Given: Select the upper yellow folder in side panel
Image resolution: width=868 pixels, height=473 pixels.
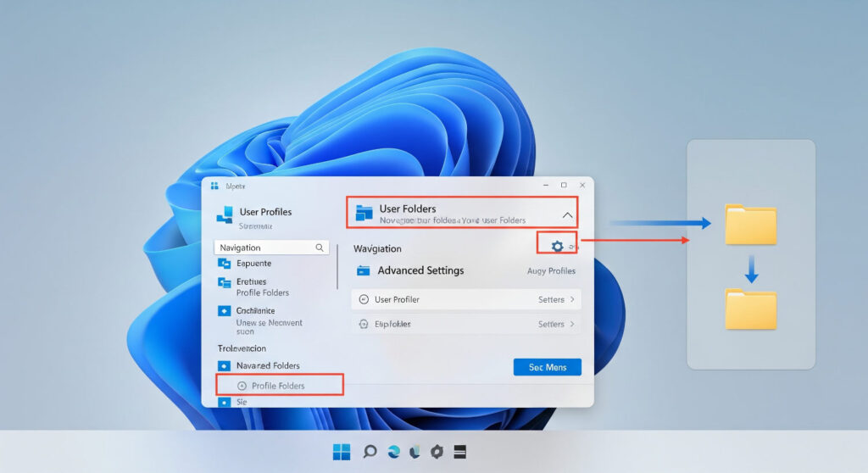Looking at the screenshot, I should [751, 224].
